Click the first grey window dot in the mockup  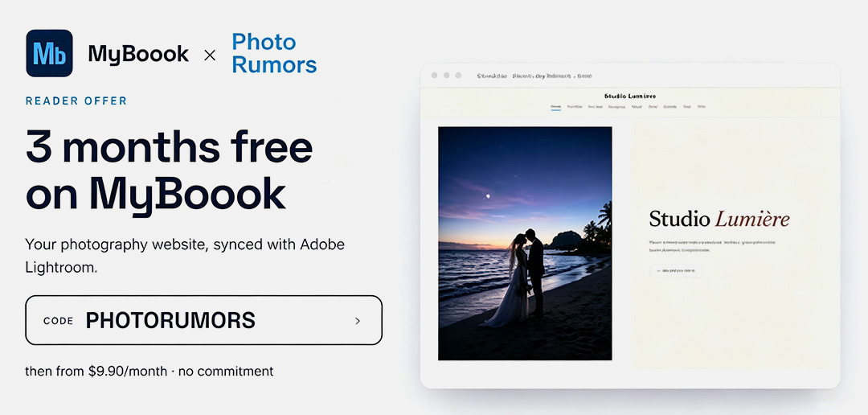pyautogui.click(x=435, y=76)
